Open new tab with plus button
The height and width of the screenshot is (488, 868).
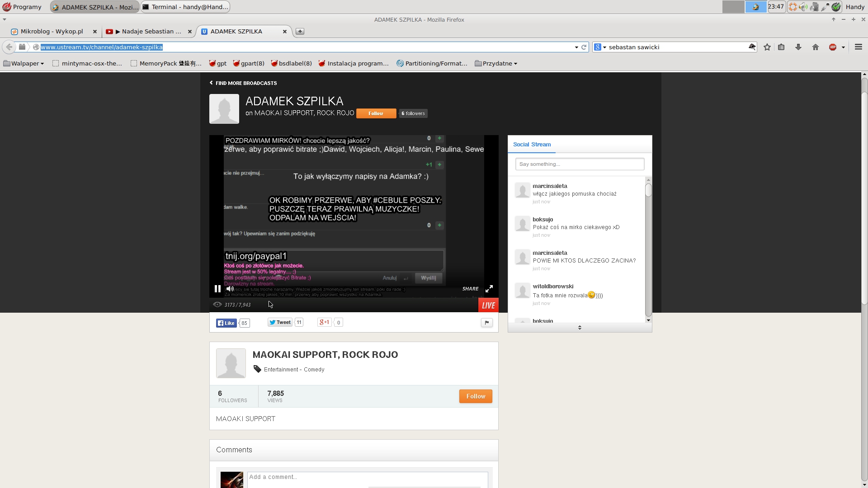coord(300,31)
